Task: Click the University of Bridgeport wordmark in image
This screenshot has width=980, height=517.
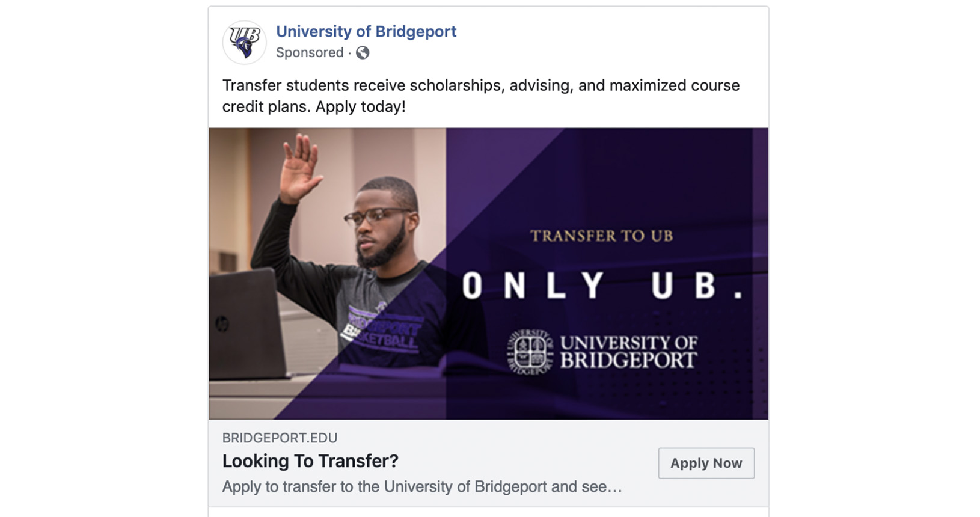Action: click(628, 352)
